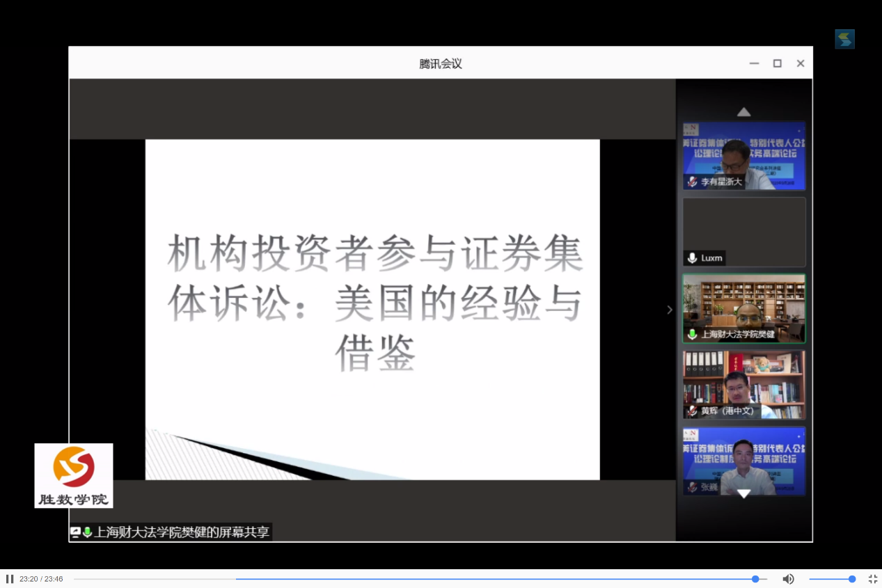This screenshot has height=588, width=882.
Task: Click Luxm's microphone icon
Action: pos(692,258)
